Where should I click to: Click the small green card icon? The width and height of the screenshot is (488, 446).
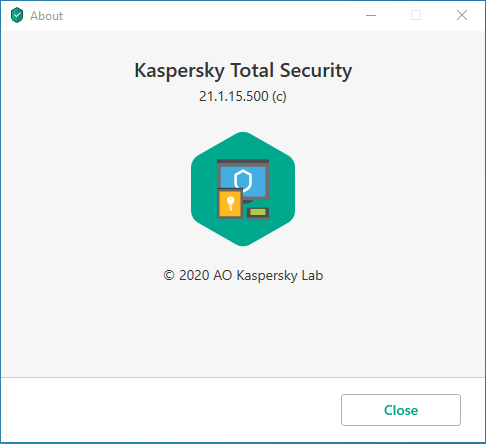[x=258, y=213]
